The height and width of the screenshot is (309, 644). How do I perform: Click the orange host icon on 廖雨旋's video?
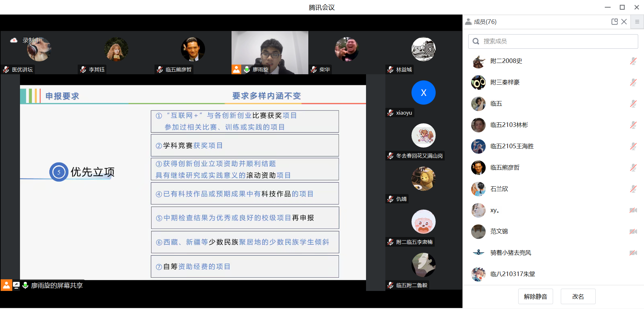[x=236, y=69]
